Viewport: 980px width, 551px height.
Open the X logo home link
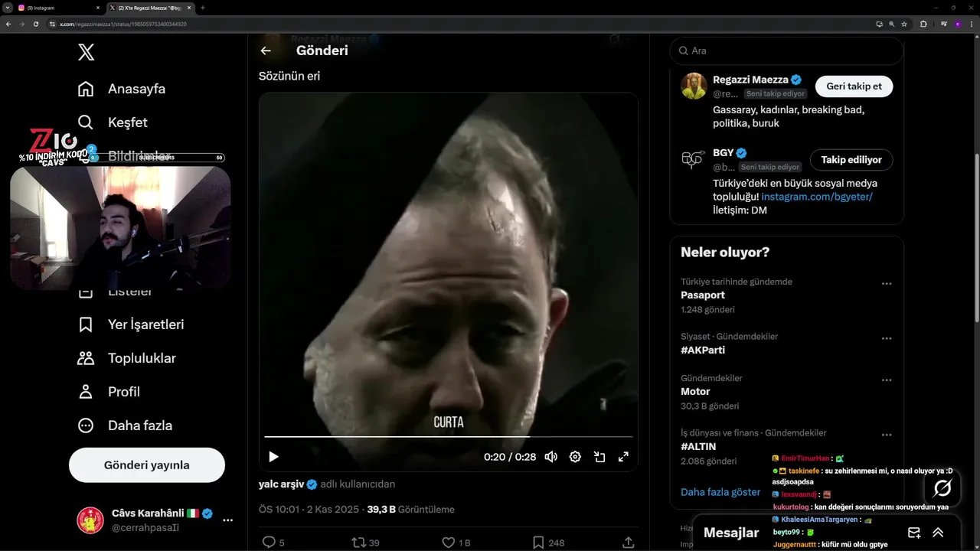pos(87,53)
